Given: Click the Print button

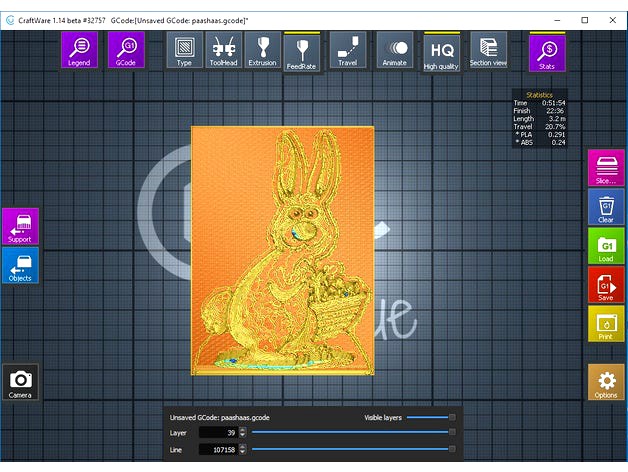Looking at the screenshot, I should (606, 324).
